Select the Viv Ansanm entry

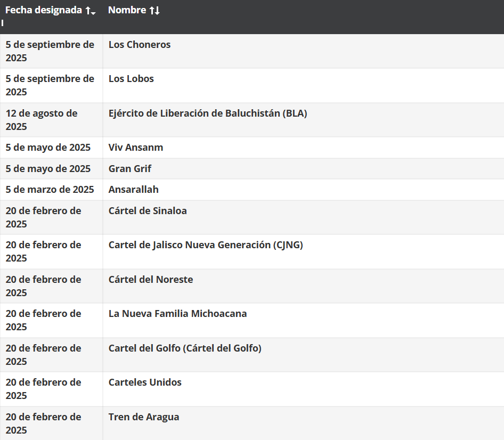coord(136,148)
